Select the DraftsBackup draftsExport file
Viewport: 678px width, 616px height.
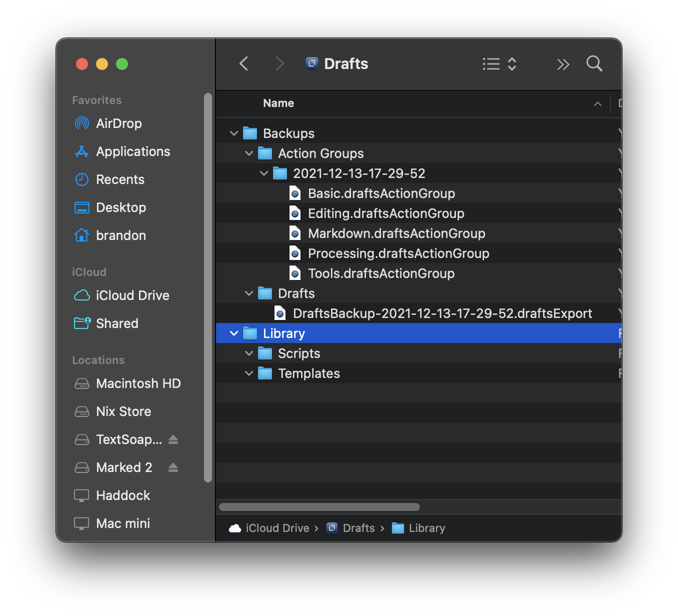point(419,313)
